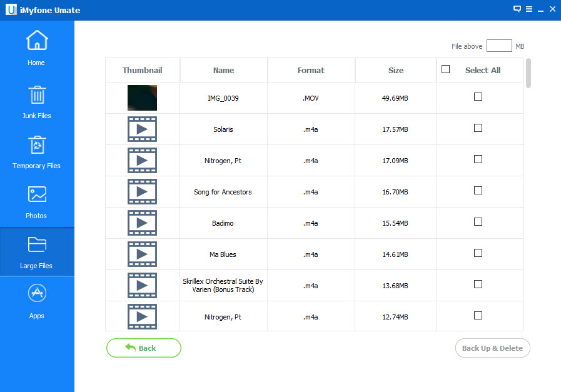
Task: Open the Junk Files trash icon
Action: tap(37, 94)
